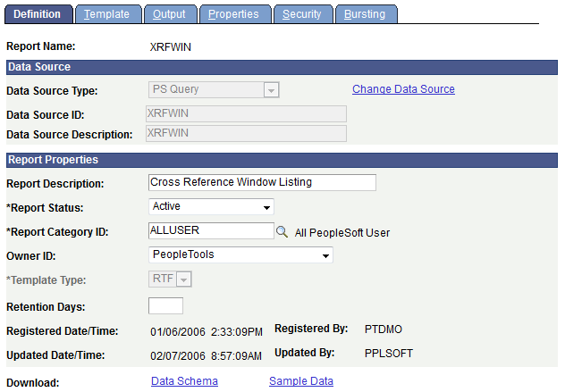Click the Data Source Description field
The width and height of the screenshot is (565, 392).
point(245,133)
